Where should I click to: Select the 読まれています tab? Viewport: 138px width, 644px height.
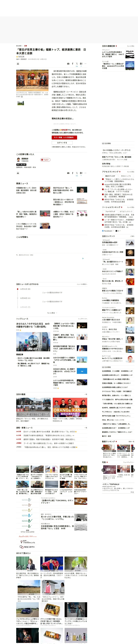[x=110, y=176]
